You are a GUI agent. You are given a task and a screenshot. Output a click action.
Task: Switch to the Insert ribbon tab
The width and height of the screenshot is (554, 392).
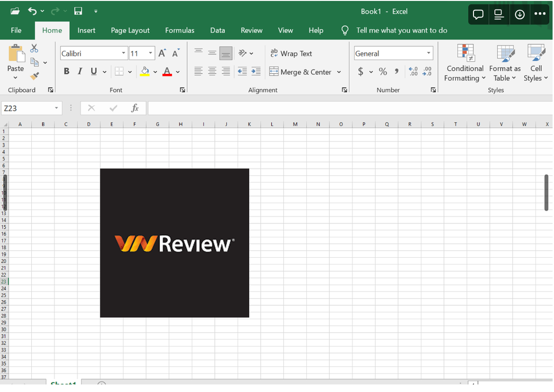tap(86, 30)
